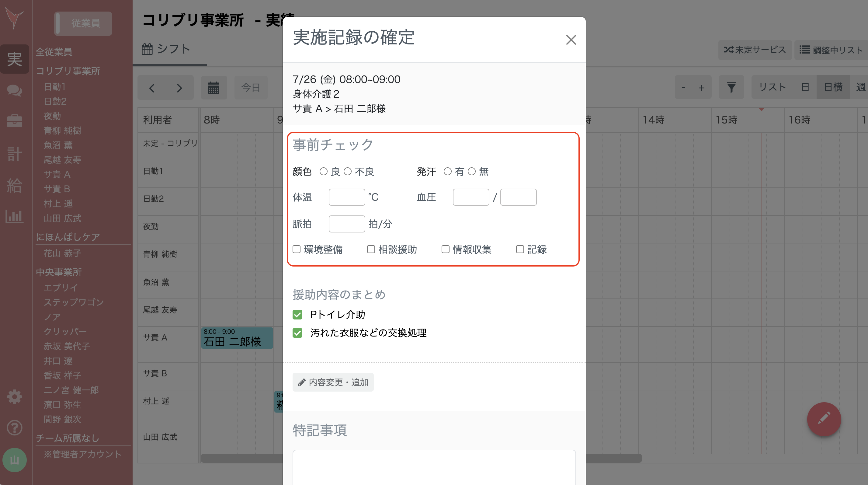Open the filter funnel options
This screenshot has height=485, width=868.
tap(731, 87)
